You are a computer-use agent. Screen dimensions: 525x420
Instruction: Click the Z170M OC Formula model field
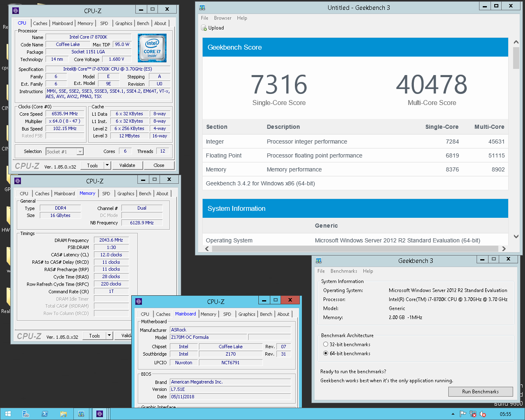208,337
